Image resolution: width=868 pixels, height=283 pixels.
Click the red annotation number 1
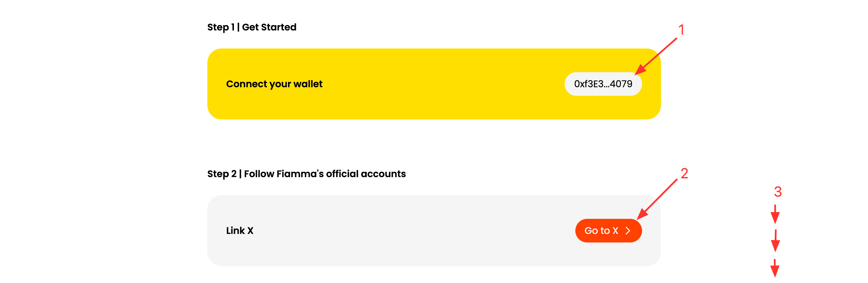pyautogui.click(x=681, y=30)
